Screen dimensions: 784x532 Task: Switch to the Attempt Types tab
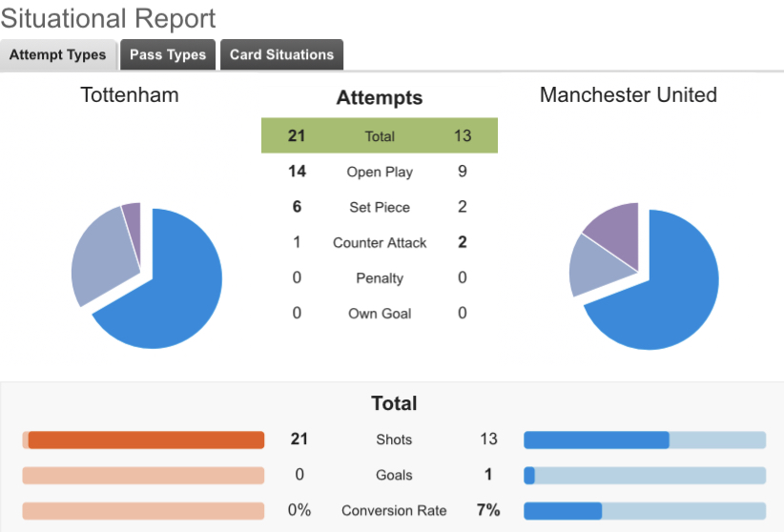point(58,55)
